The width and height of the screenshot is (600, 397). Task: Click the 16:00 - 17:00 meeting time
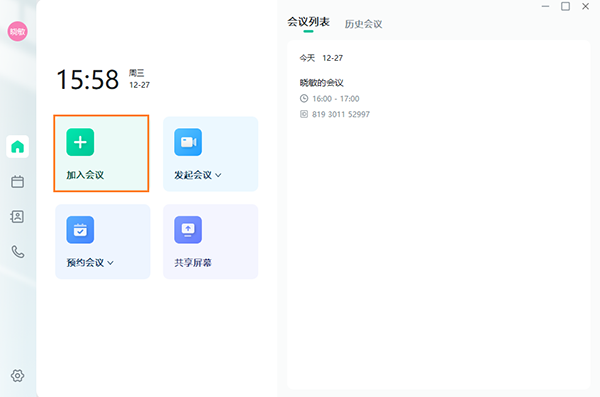[336, 99]
